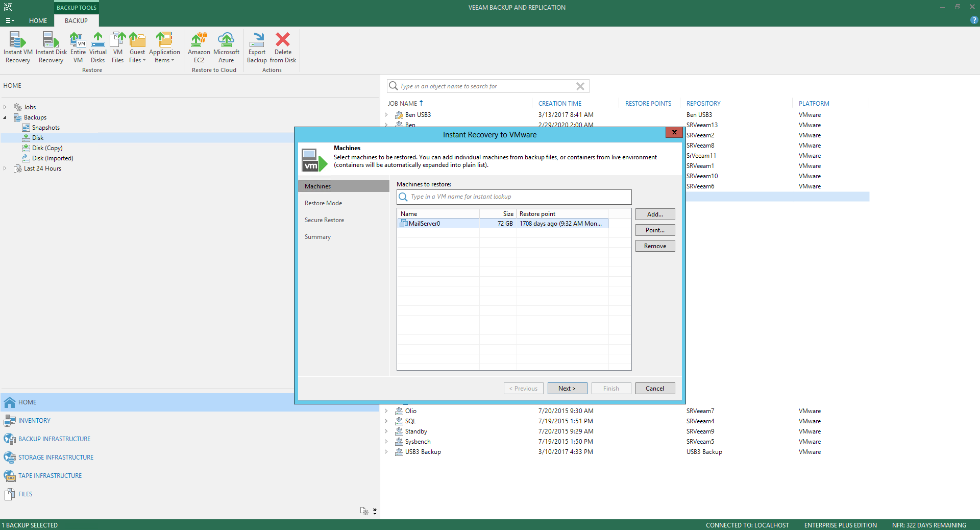This screenshot has height=530, width=980.
Task: Open the Backup Infrastructure view
Action: click(54, 439)
